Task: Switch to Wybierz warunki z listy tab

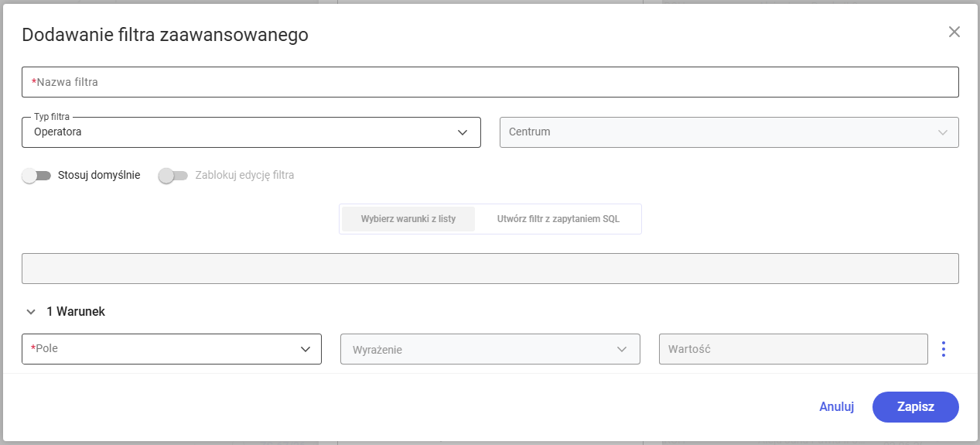Action: click(408, 219)
